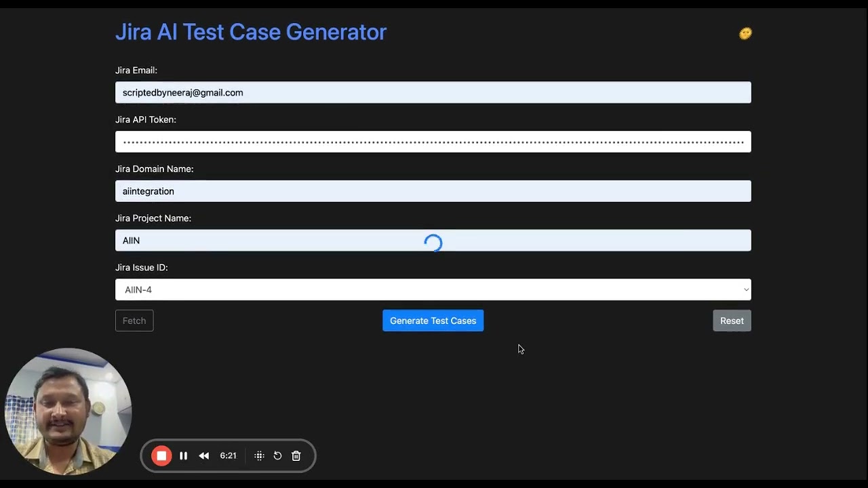Screen dimensions: 868x488
Task: Click the "Jira Issue ID:" label
Action: click(x=142, y=268)
